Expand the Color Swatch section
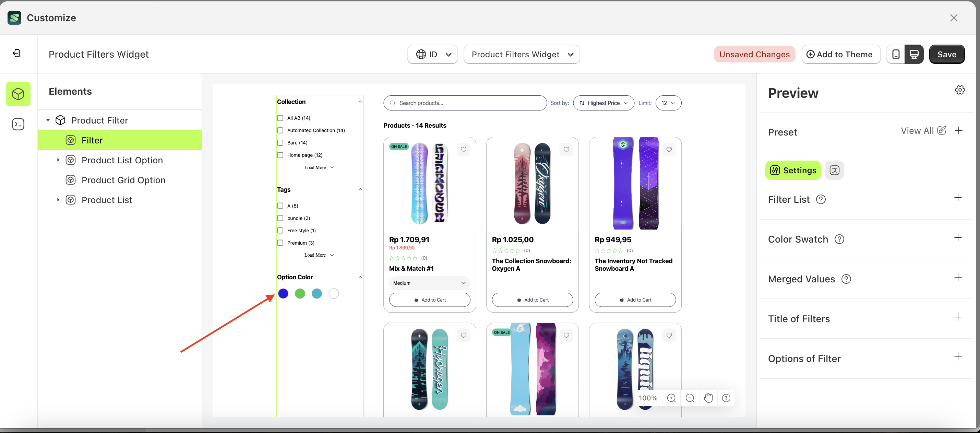The height and width of the screenshot is (433, 980). 958,238
